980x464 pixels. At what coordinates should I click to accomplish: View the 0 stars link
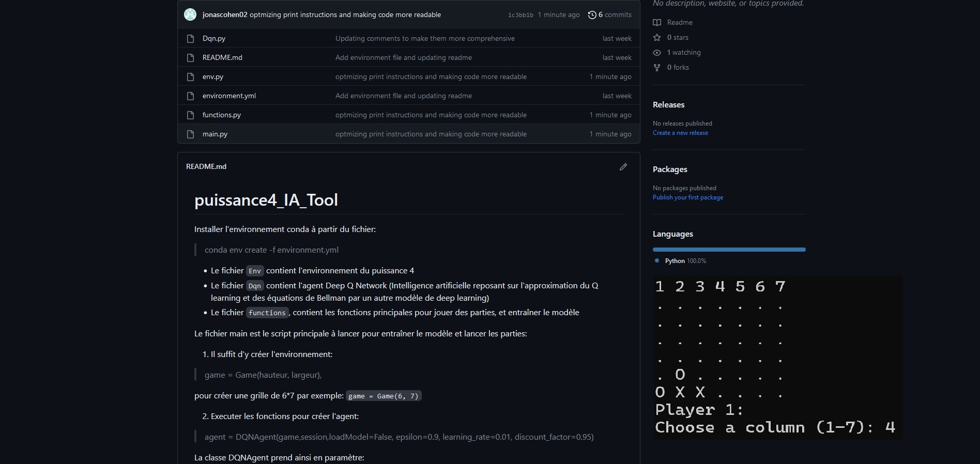678,37
